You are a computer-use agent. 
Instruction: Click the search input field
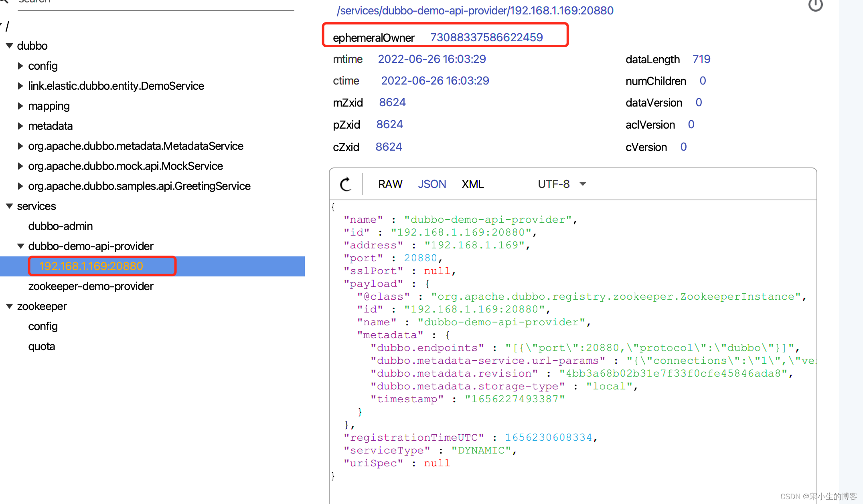tap(156, 3)
